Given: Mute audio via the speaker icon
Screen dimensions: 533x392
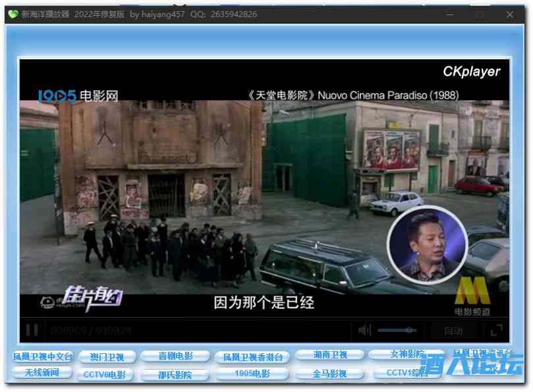Looking at the screenshot, I should [364, 330].
